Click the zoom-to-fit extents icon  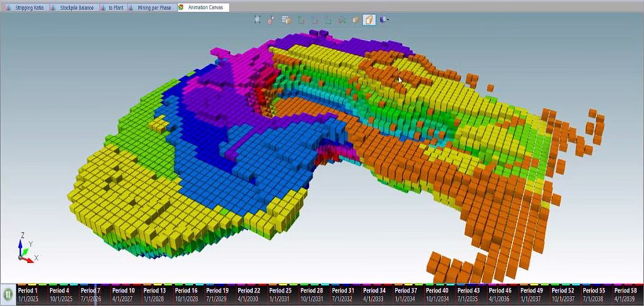pyautogui.click(x=257, y=20)
